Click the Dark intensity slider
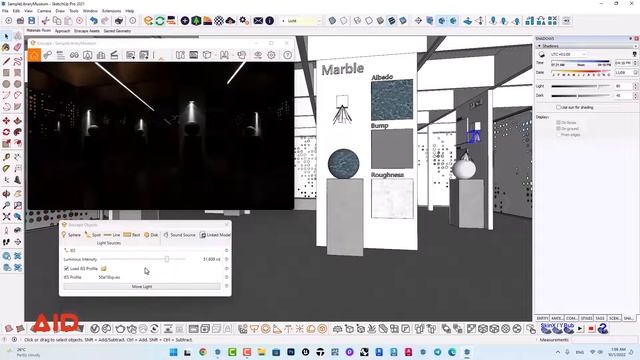This screenshot has width=640, height=360. tap(580, 96)
